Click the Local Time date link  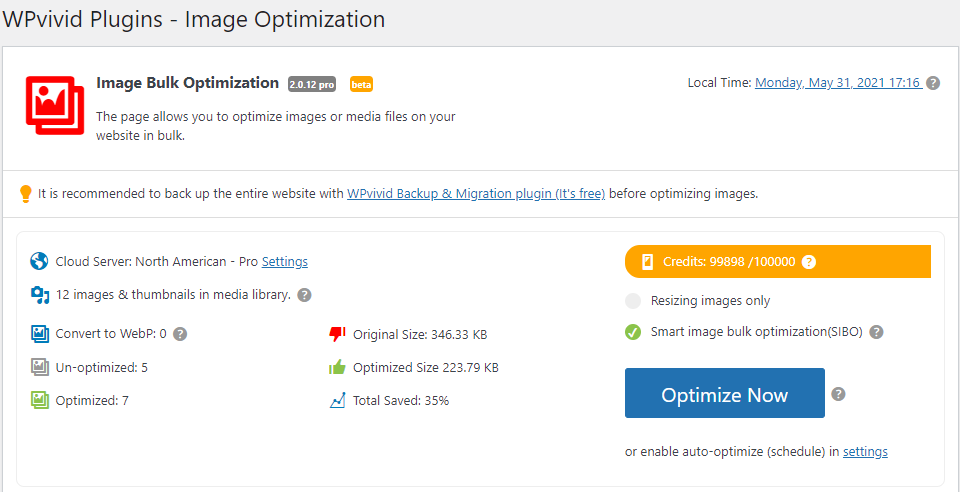(839, 83)
